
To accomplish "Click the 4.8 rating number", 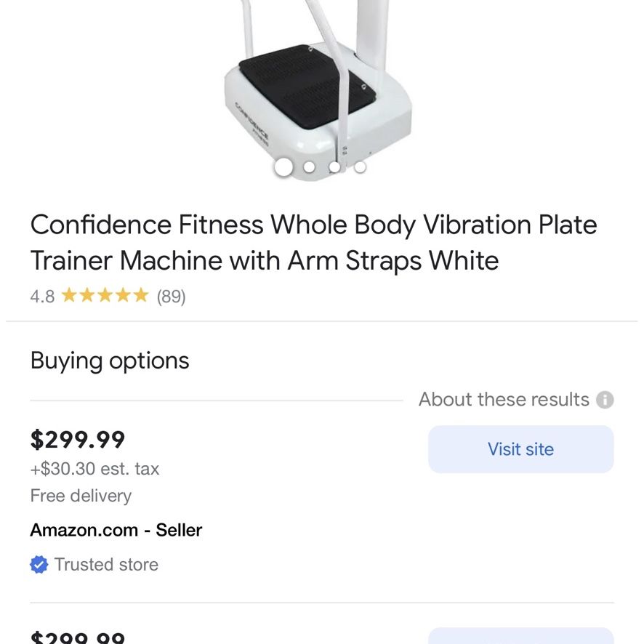I will click(x=42, y=296).
